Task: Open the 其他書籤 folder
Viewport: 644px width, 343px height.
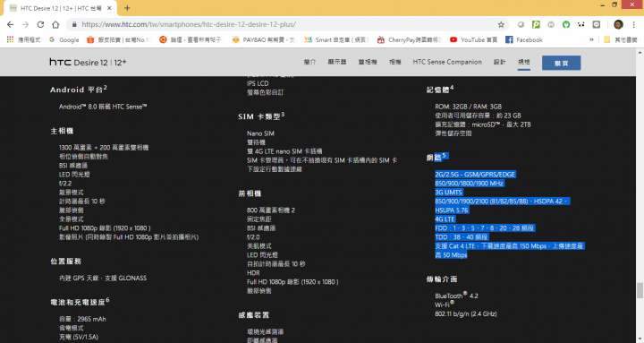Action: click(x=621, y=40)
